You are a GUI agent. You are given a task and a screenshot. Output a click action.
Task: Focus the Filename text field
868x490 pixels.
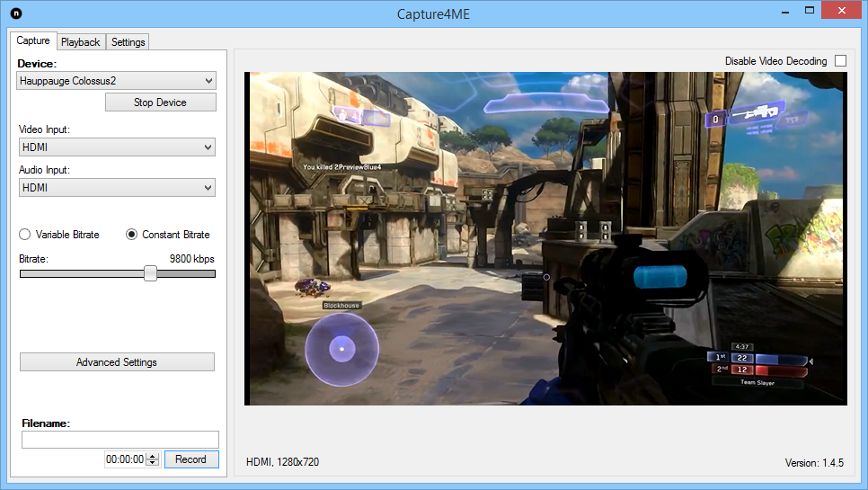120,440
